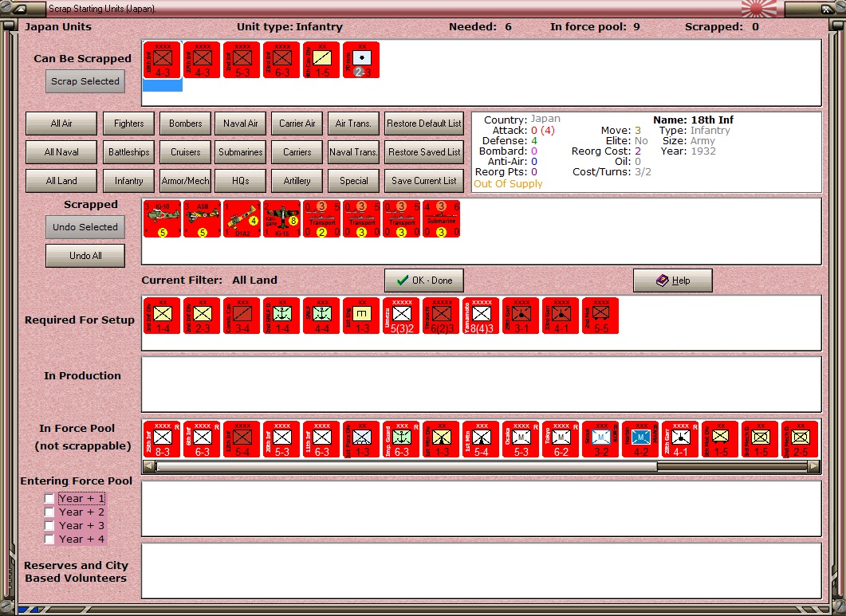This screenshot has height=616, width=846.
Task: Select the 2nd Mech D. 2-5 counter
Action: 800,440
